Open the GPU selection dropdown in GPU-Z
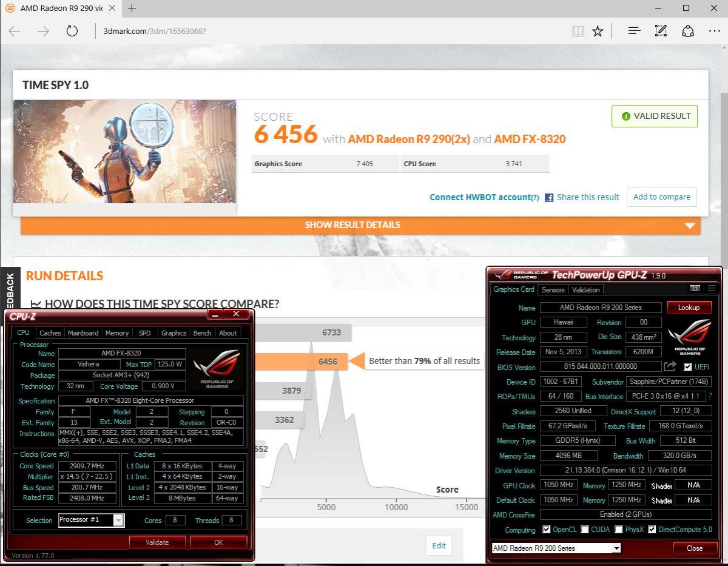Screen dimensions: 728x566 click(x=556, y=548)
